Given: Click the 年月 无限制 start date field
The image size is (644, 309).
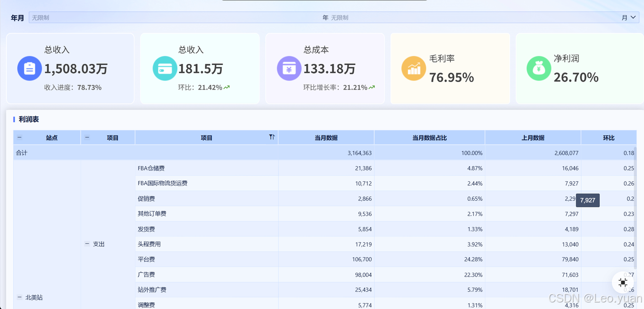Looking at the screenshot, I should point(174,18).
